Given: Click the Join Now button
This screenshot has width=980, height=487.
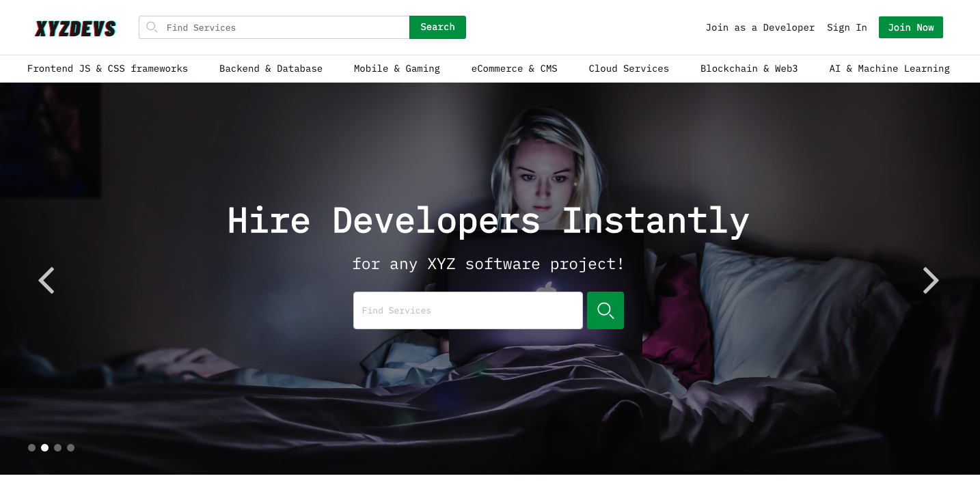Looking at the screenshot, I should point(911,27).
